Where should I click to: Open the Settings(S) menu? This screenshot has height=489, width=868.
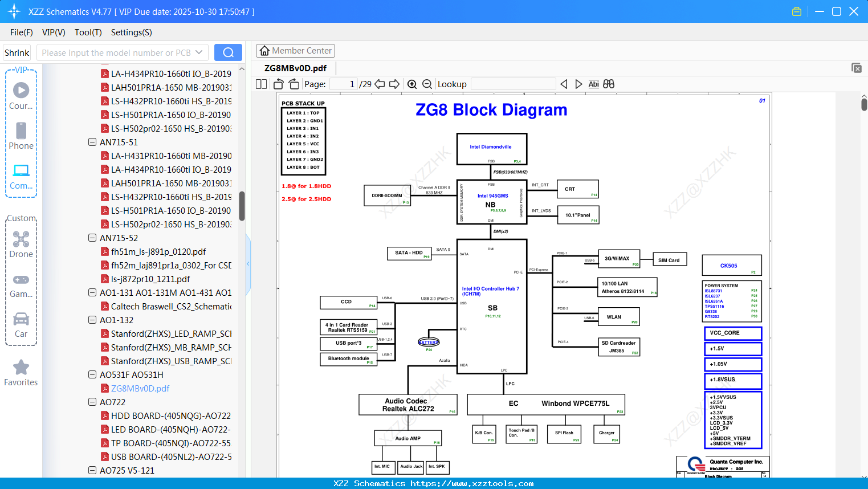(x=132, y=32)
